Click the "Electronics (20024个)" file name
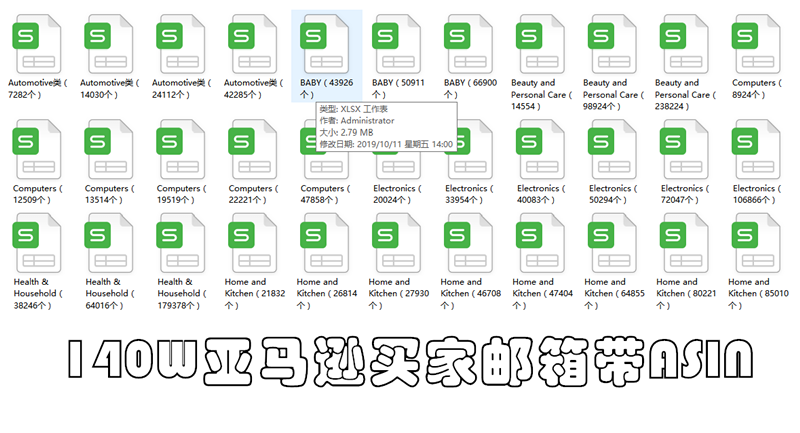The width and height of the screenshot is (800, 433). pos(397,194)
